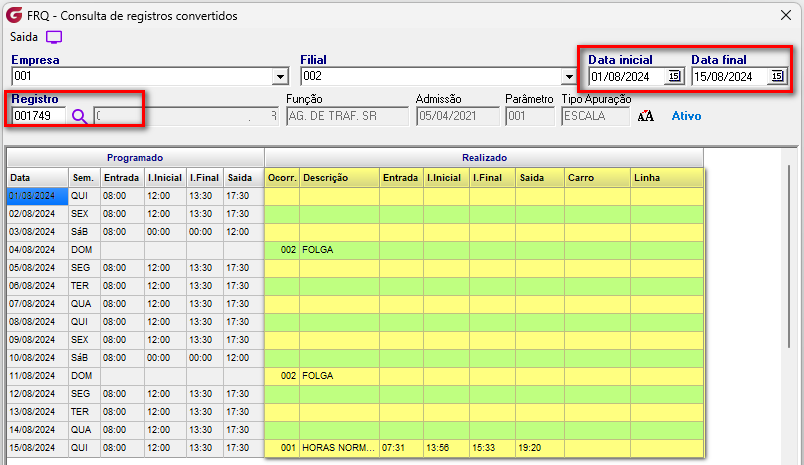Select the row dated 14/08/2024
The image size is (804, 465).
point(355,430)
